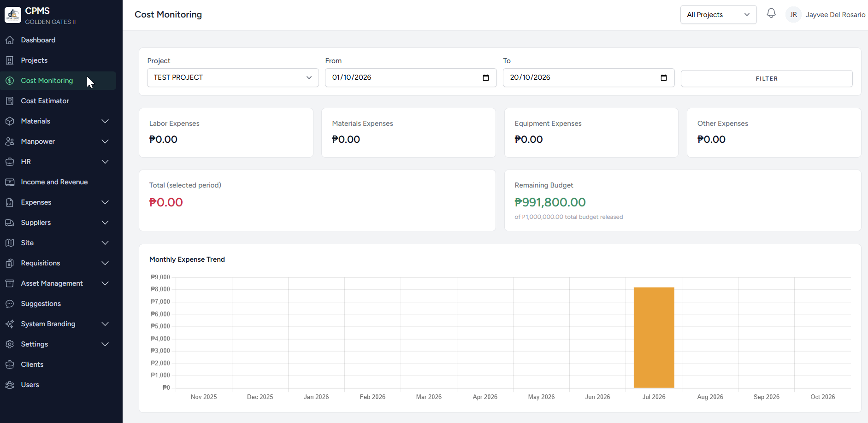Screen dimensions: 868x423
Task: Click the Settings gear icon
Action: [x=10, y=344]
